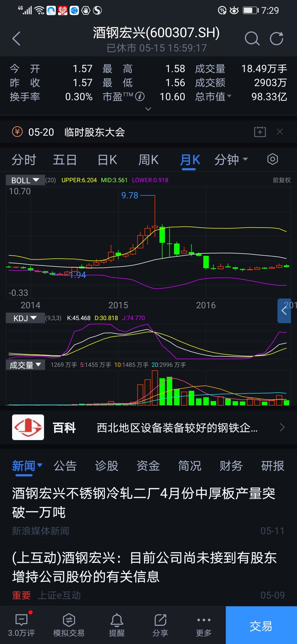The image size is (297, 644).
Task: Tap the red 重要 tag
Action: 21,595
